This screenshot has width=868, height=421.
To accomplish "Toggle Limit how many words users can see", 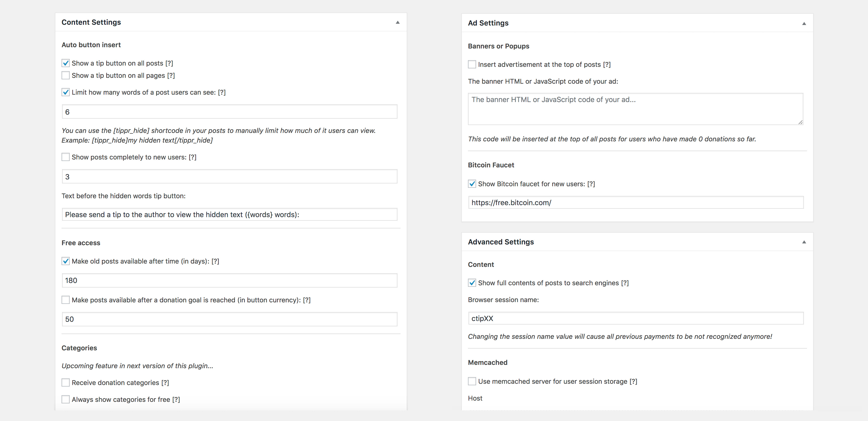I will 66,92.
